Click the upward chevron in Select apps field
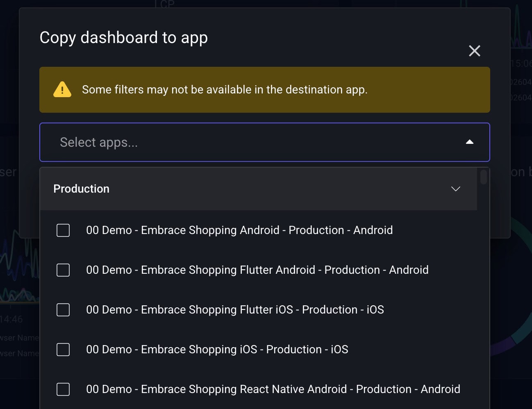The image size is (532, 409). point(470,142)
